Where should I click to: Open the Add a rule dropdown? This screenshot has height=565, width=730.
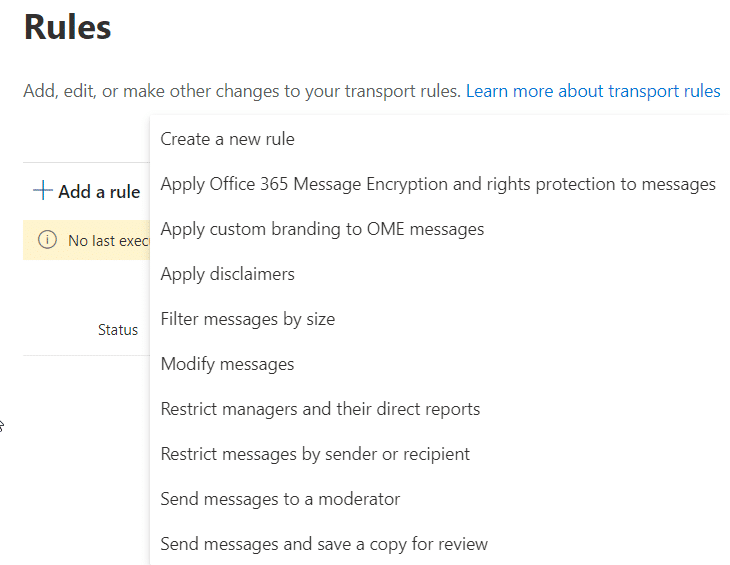[87, 191]
